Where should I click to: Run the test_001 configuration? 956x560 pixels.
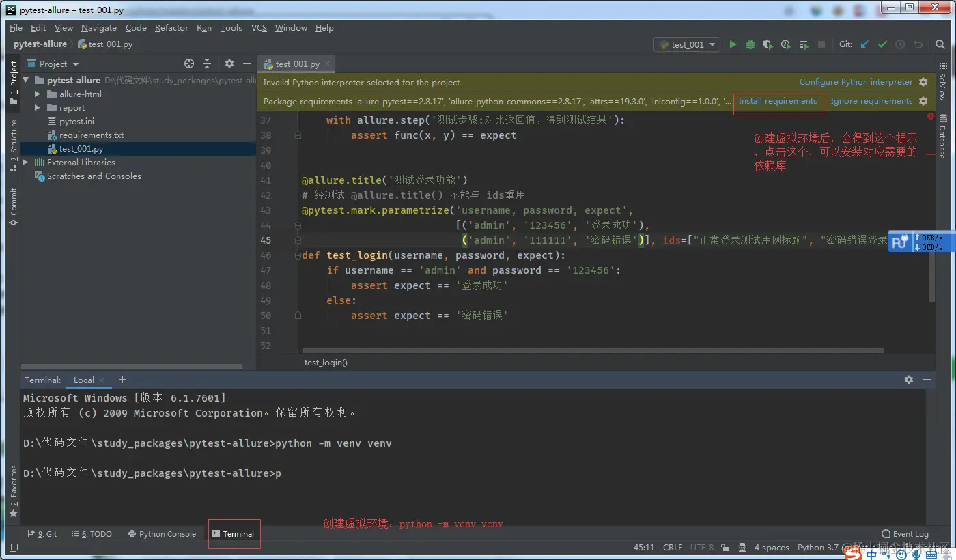point(732,44)
